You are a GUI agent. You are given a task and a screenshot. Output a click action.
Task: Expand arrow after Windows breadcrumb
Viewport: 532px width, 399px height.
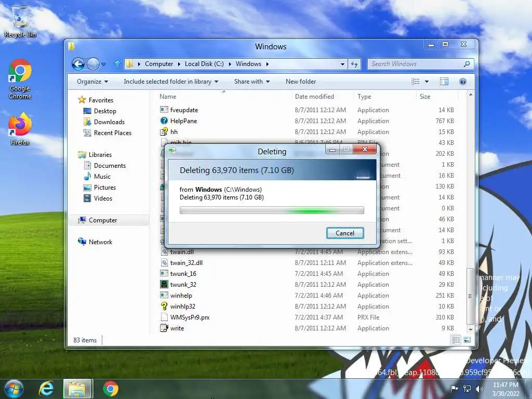[x=268, y=64]
